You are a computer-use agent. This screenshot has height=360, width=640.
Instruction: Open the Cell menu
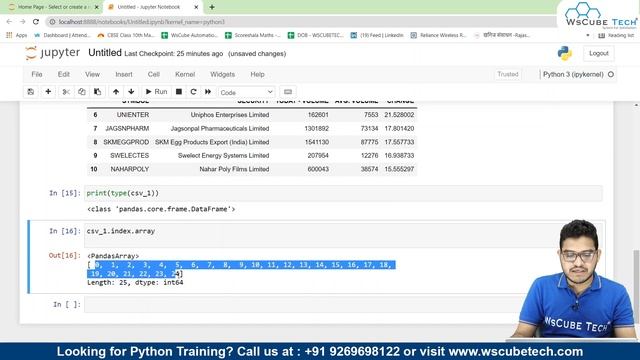153,74
